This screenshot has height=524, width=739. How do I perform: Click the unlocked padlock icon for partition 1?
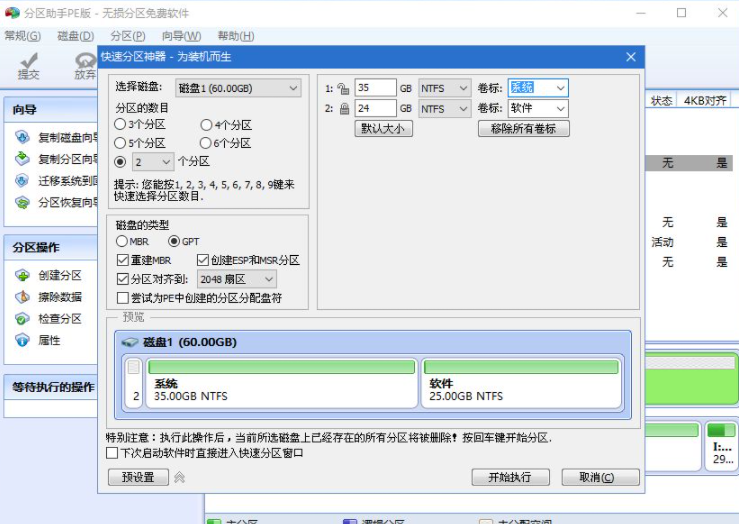click(x=343, y=88)
